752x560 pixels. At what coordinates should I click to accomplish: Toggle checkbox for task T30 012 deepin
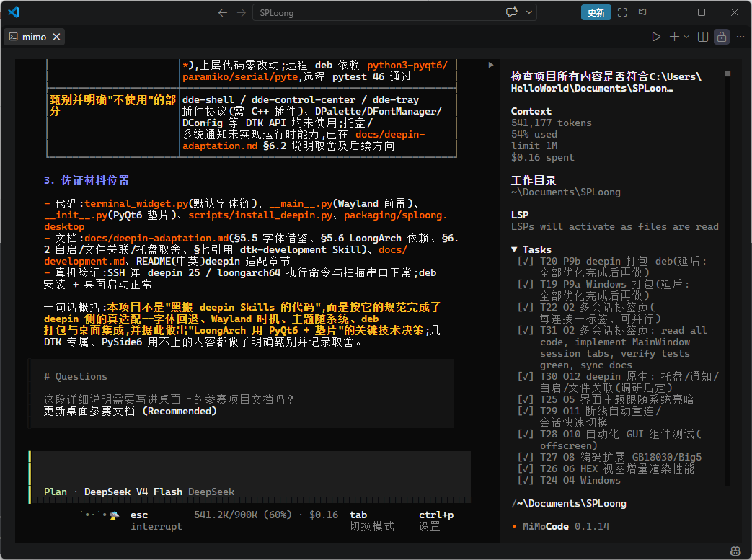[x=526, y=376]
